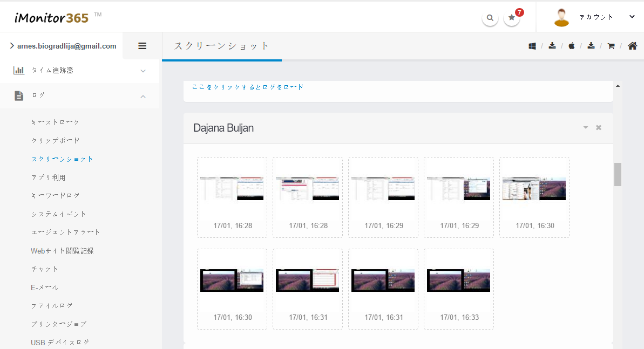This screenshot has width=644, height=349.
Task: Open the star notifications icon
Action: click(511, 18)
